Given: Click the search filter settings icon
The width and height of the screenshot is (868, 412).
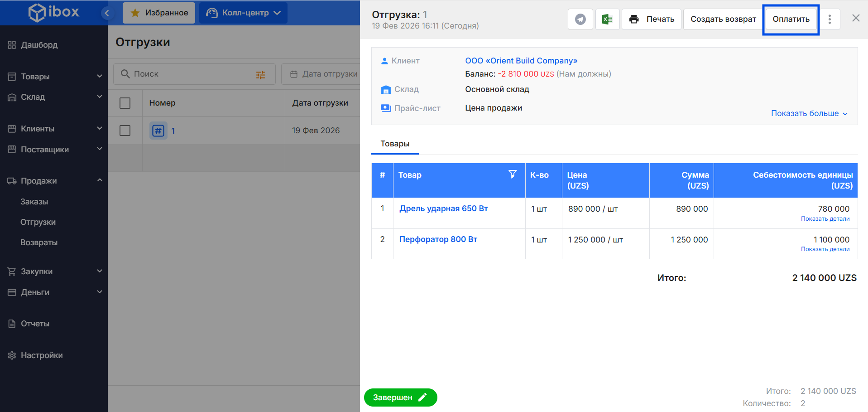Looking at the screenshot, I should click(260, 74).
